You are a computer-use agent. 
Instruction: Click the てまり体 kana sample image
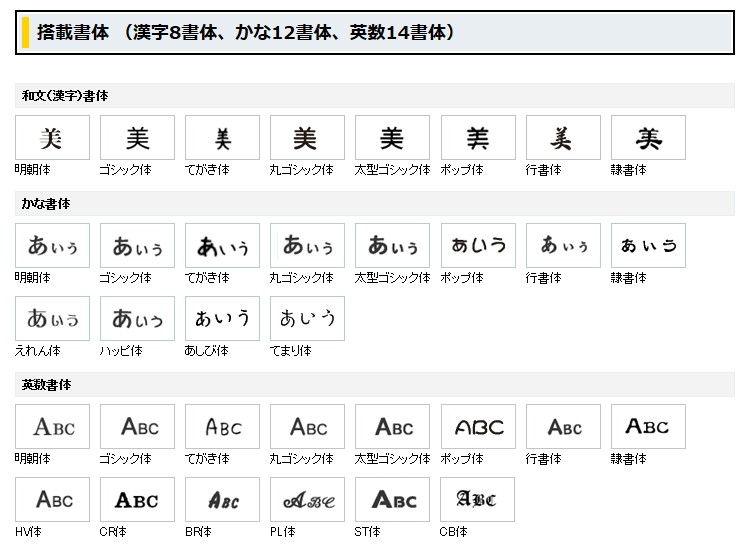tap(307, 319)
